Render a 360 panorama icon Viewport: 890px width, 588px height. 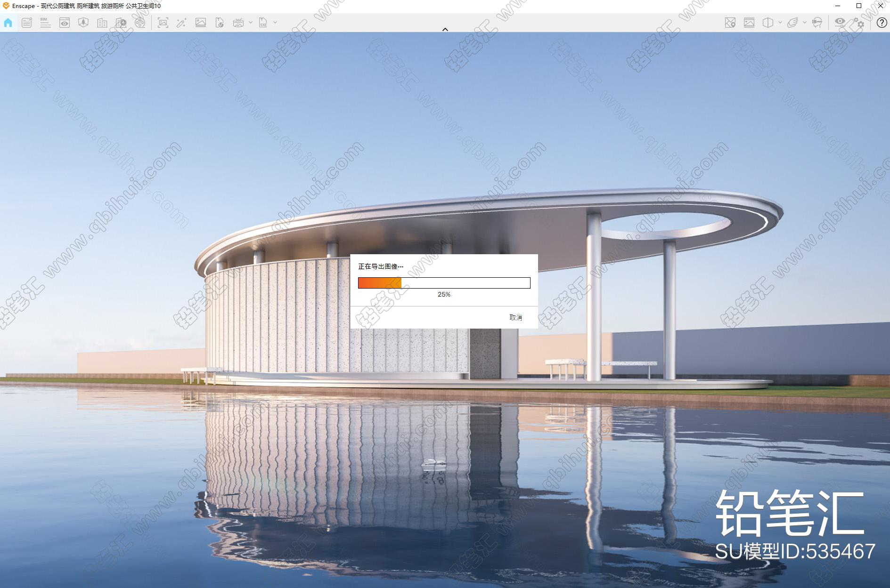point(238,23)
